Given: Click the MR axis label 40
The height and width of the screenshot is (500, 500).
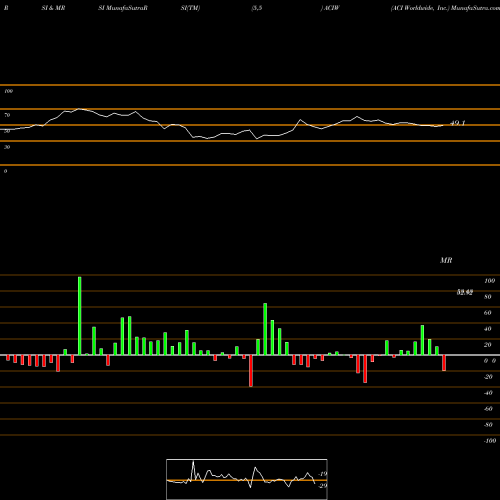Looking at the screenshot, I should 488,329.
